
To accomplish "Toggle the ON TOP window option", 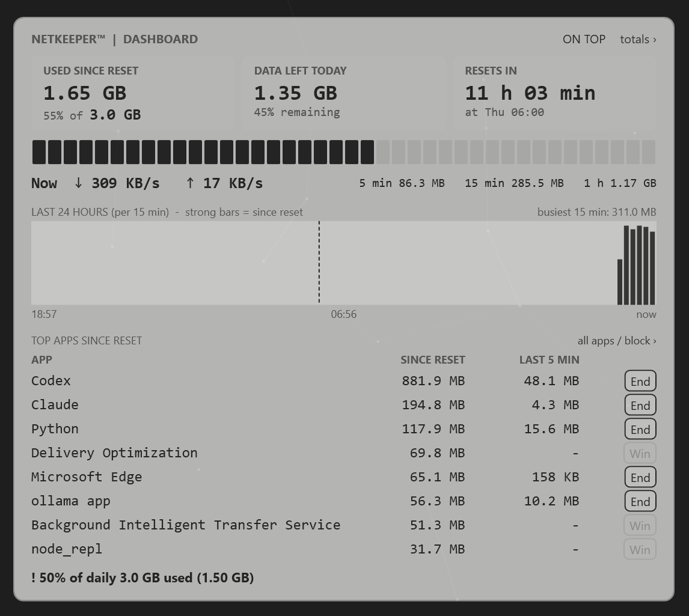I will click(584, 39).
